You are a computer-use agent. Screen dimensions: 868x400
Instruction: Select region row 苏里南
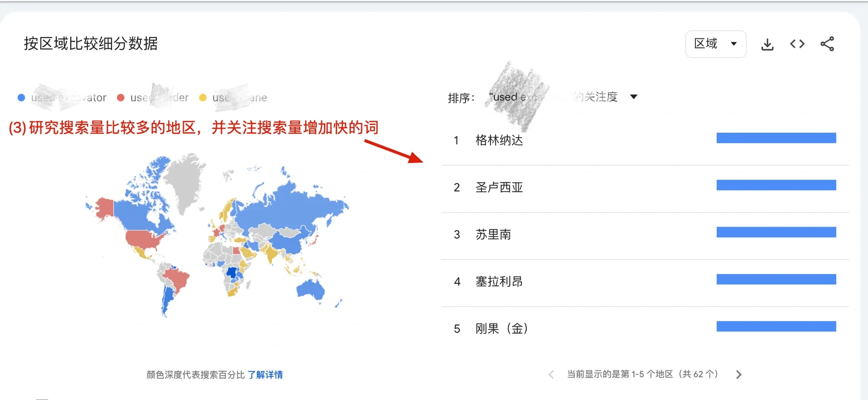[x=645, y=235]
